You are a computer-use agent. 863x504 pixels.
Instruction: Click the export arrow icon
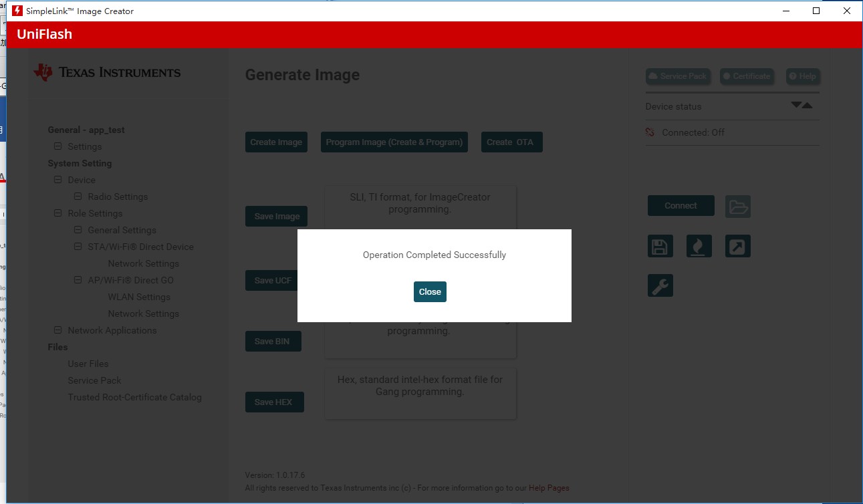point(737,247)
